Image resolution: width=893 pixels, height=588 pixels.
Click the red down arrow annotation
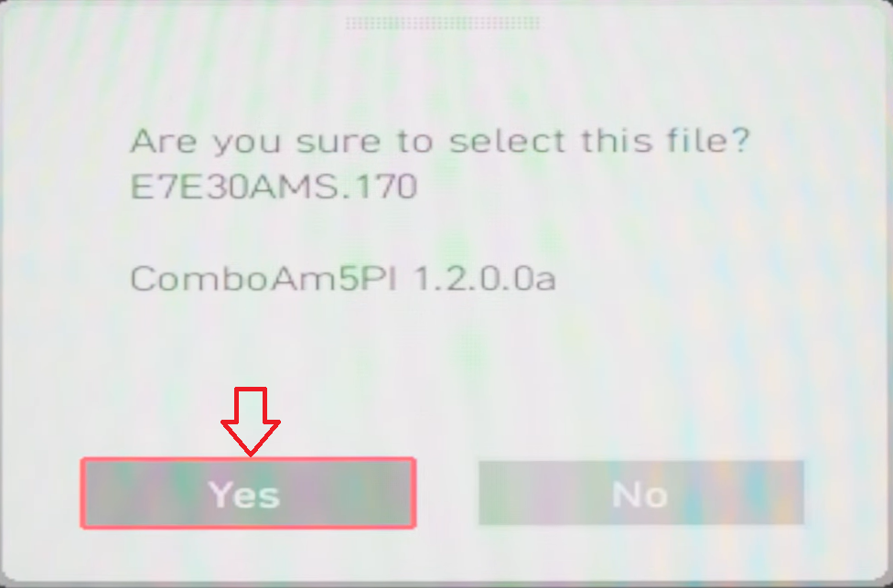click(x=251, y=422)
